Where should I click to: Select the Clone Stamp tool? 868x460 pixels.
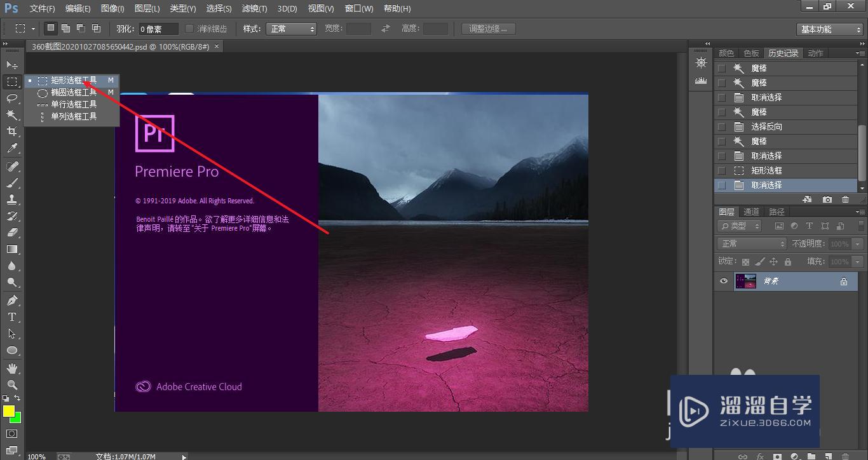tap(12, 200)
